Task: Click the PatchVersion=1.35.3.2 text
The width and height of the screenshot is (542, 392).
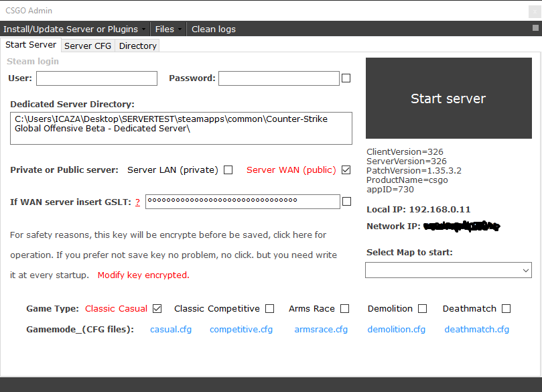Action: (414, 171)
